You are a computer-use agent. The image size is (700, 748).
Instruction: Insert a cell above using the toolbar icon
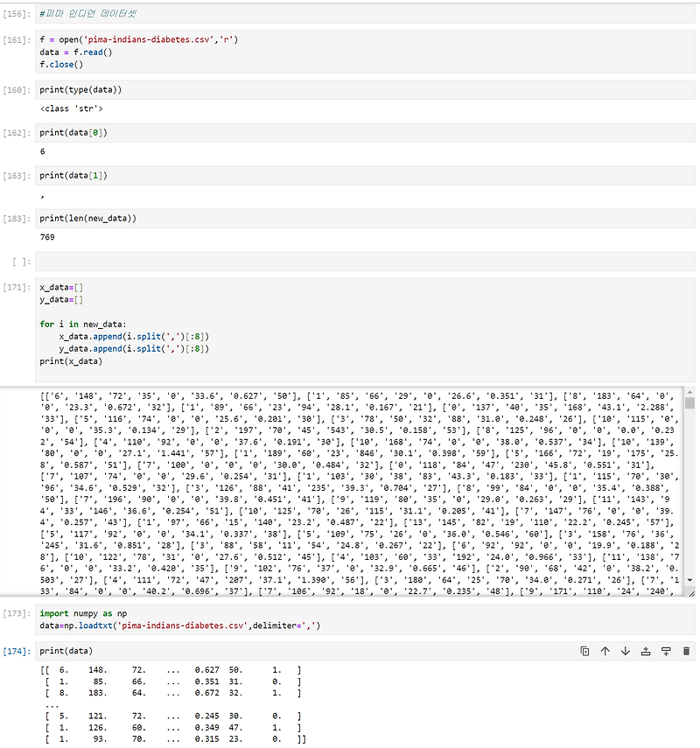coord(647,651)
